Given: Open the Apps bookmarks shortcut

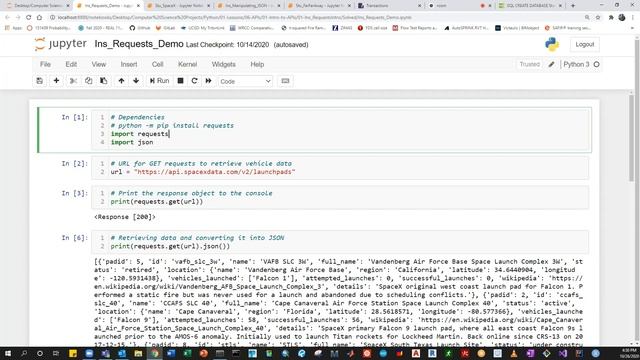Looking at the screenshot, I should tap(13, 28).
